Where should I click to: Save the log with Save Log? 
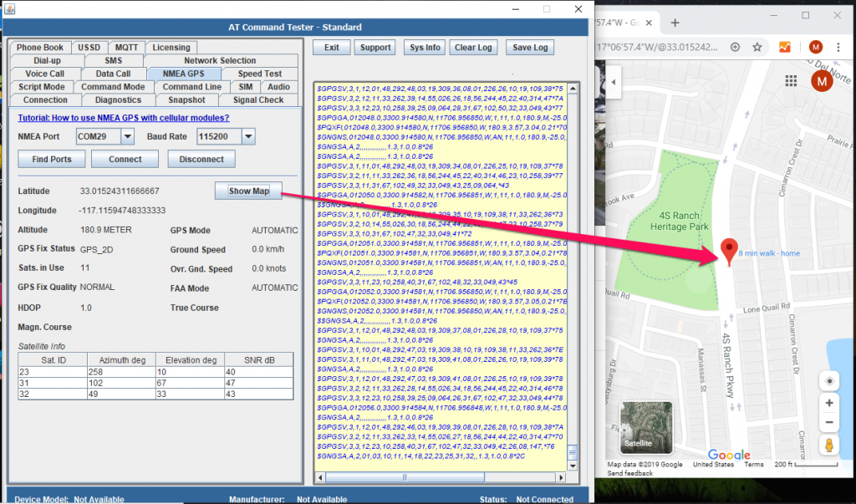530,48
